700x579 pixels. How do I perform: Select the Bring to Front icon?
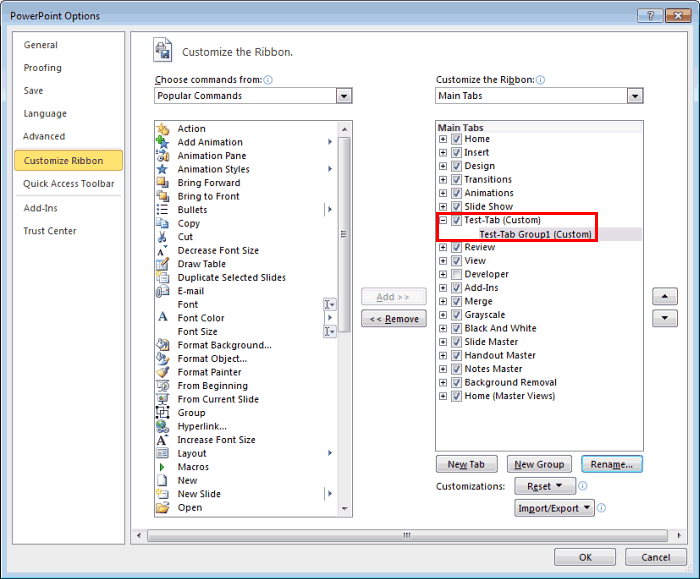tap(163, 196)
